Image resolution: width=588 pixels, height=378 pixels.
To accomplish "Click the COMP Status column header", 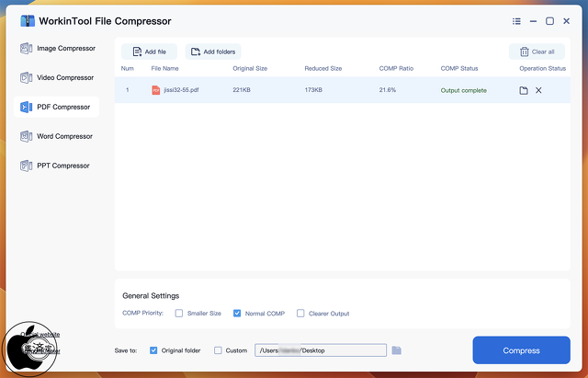I will tap(459, 68).
